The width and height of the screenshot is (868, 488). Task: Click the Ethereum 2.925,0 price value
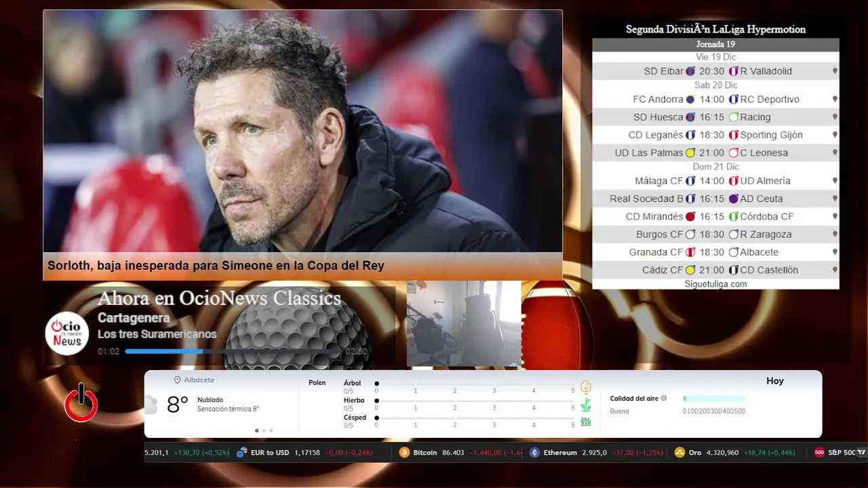click(594, 453)
